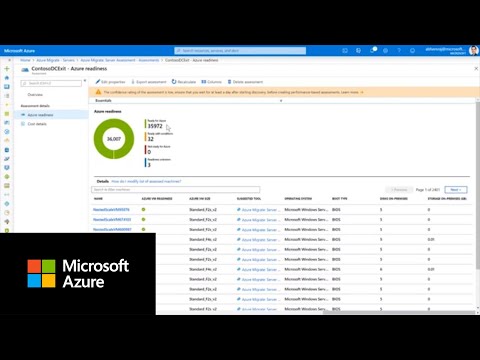
Task: Click Export assessment toolbar button
Action: (x=149, y=82)
